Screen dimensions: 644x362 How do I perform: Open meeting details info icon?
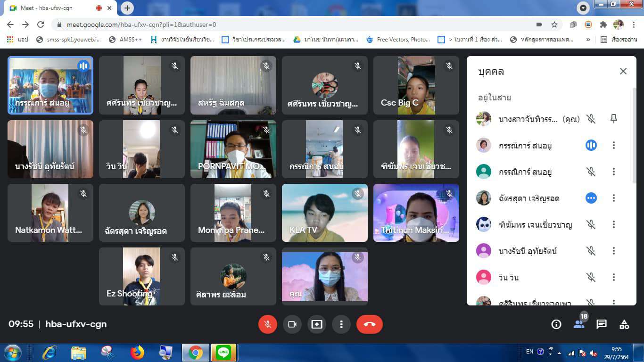point(556,324)
